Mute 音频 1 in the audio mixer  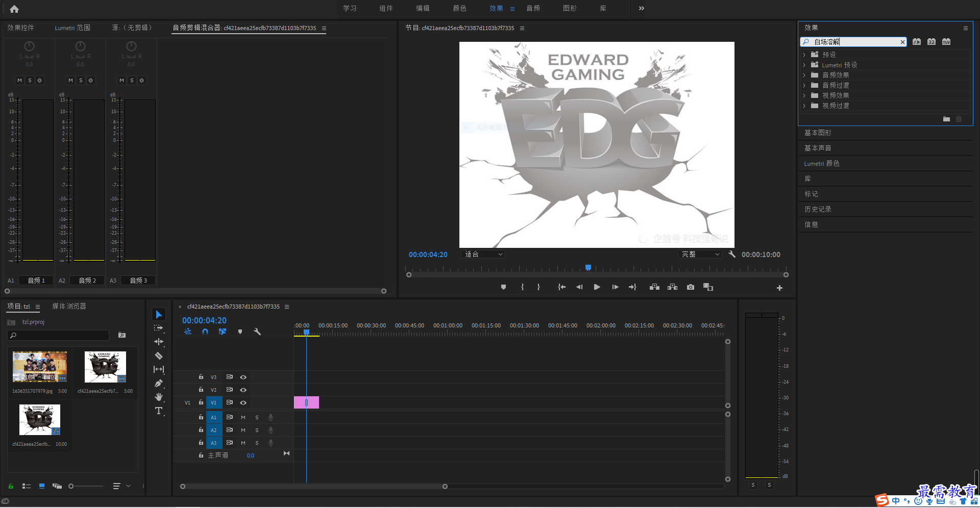coord(19,80)
